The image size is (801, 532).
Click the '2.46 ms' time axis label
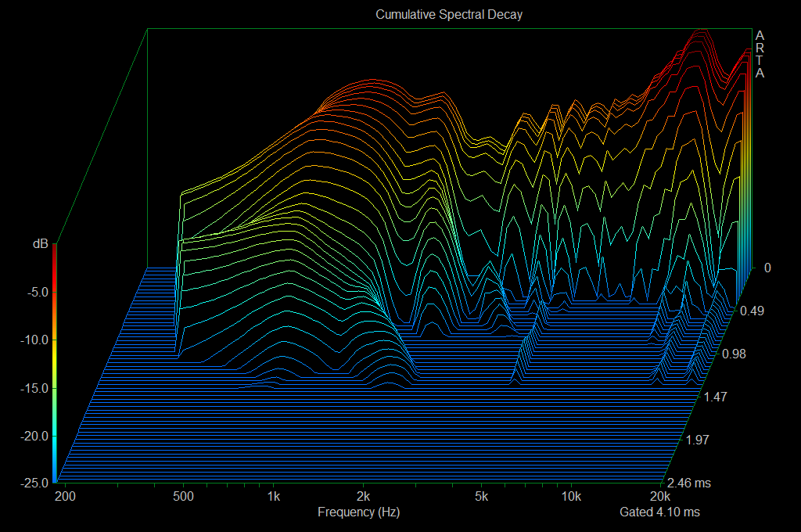689,483
